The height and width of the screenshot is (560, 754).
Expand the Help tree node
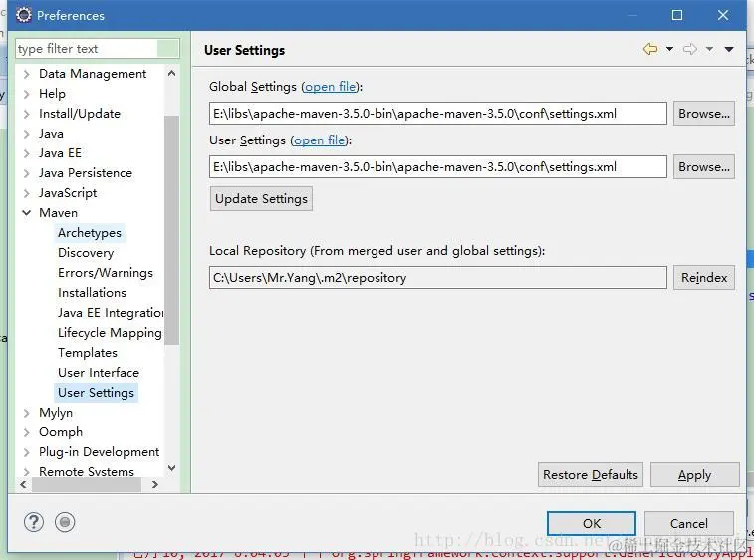[x=27, y=94]
